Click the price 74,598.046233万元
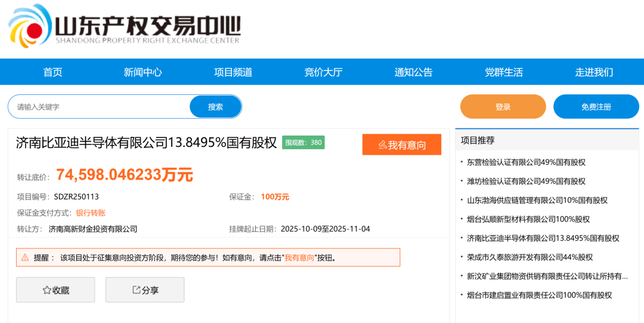The height and width of the screenshot is (323, 644). (x=125, y=175)
